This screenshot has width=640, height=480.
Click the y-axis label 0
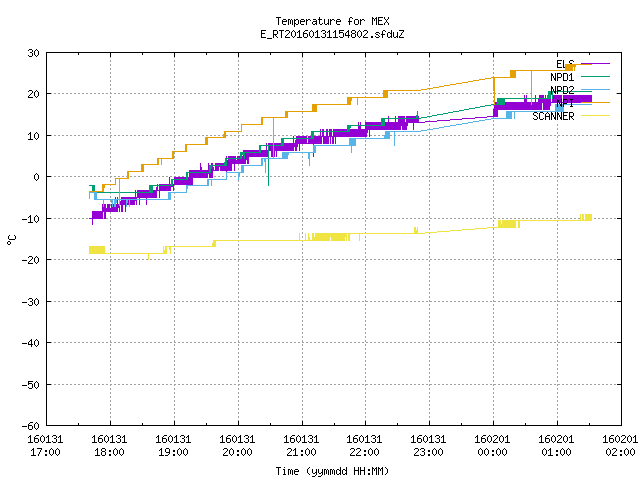tap(37, 177)
